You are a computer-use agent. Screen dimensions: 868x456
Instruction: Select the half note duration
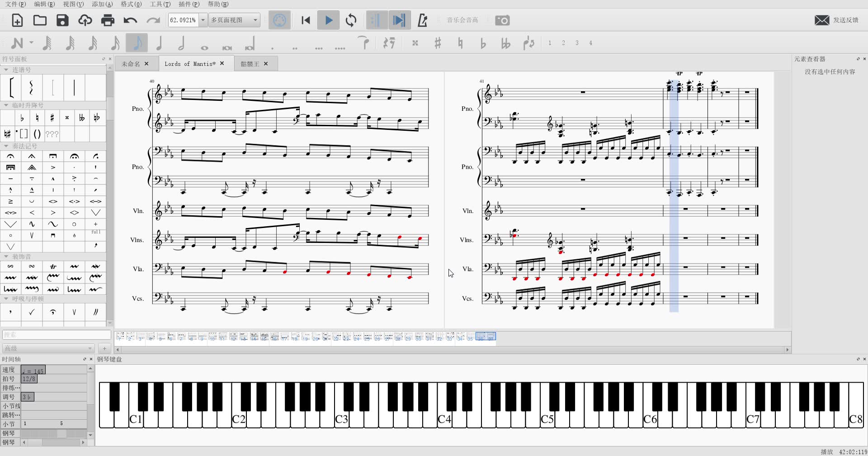click(x=182, y=43)
